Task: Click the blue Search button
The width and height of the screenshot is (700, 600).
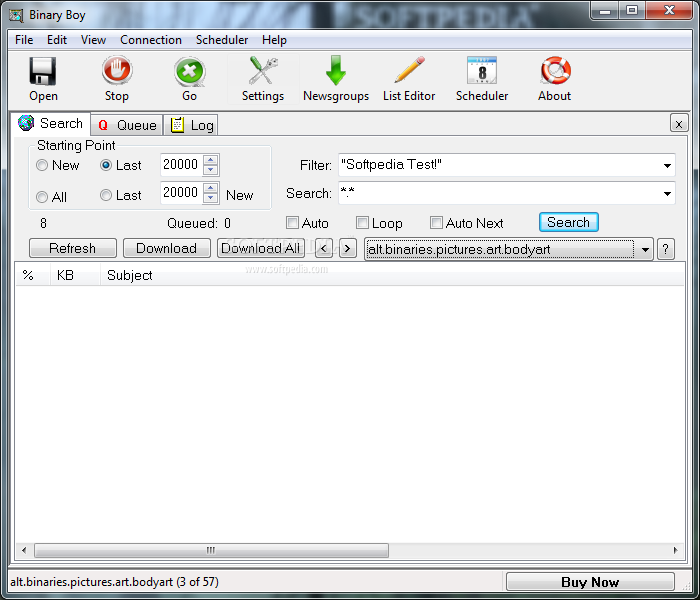Action: [x=569, y=222]
